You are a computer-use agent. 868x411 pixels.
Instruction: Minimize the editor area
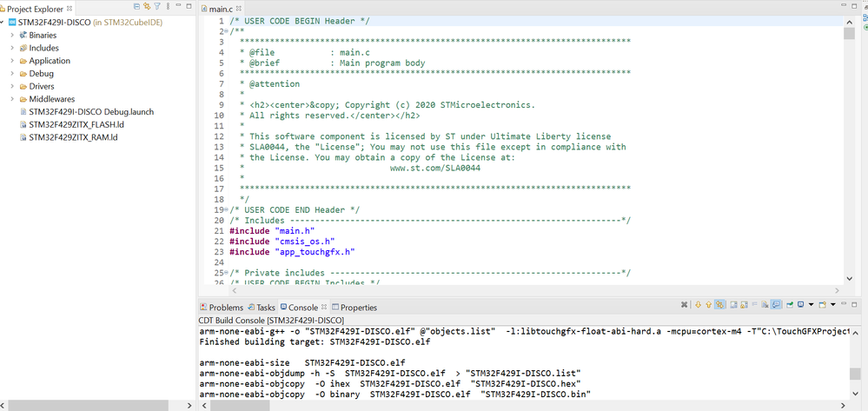[x=844, y=5]
